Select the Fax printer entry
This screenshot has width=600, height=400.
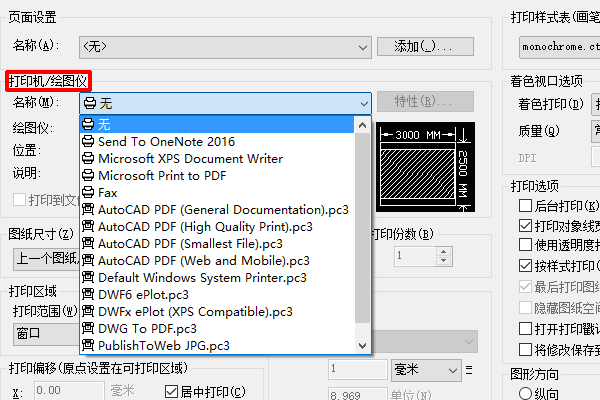217,193
